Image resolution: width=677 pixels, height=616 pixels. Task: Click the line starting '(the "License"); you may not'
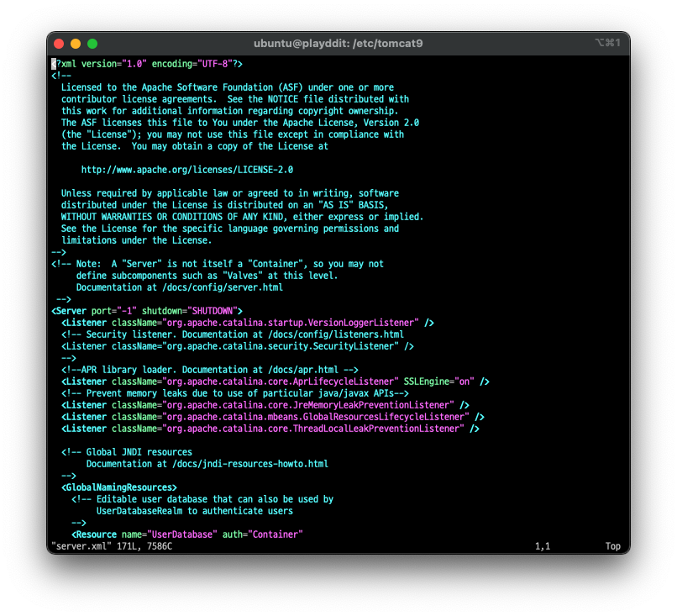pos(233,134)
